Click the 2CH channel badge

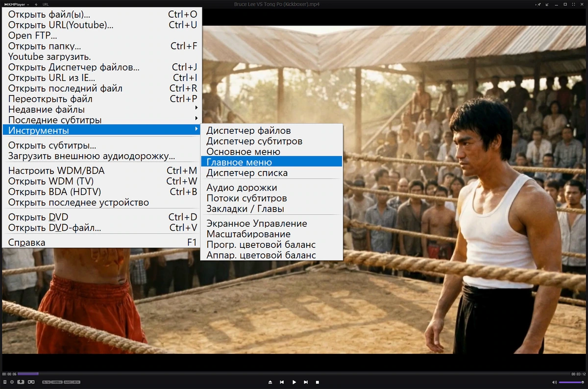click(76, 382)
